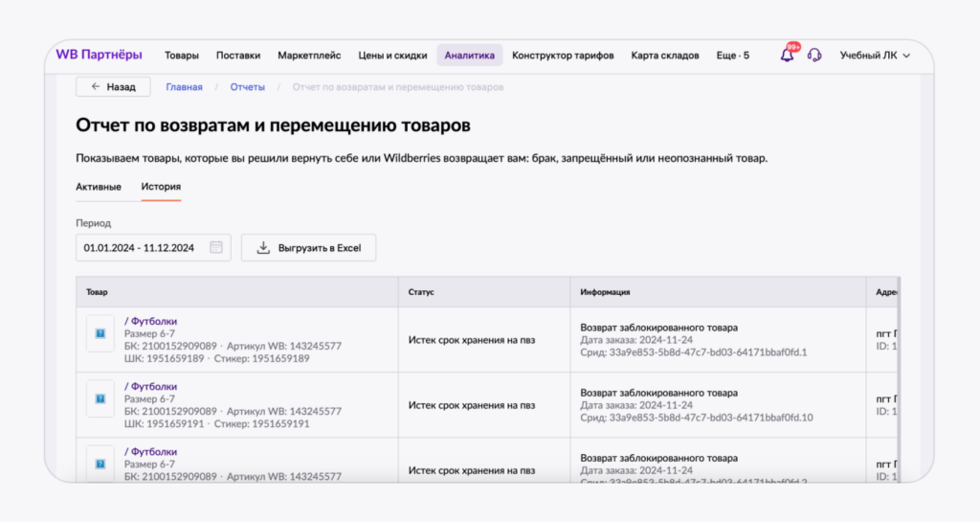Screen dimensions: 980x522
Task: Open the Товары menu
Action: [x=181, y=55]
